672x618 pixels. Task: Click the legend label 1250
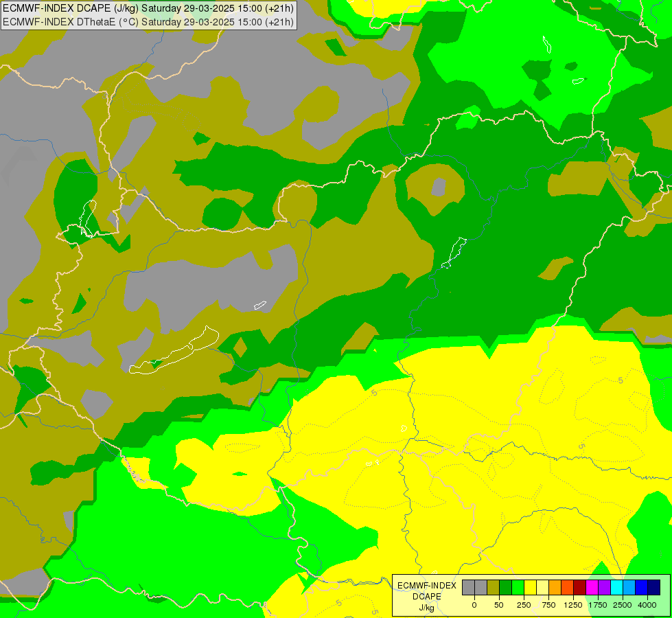point(573,605)
